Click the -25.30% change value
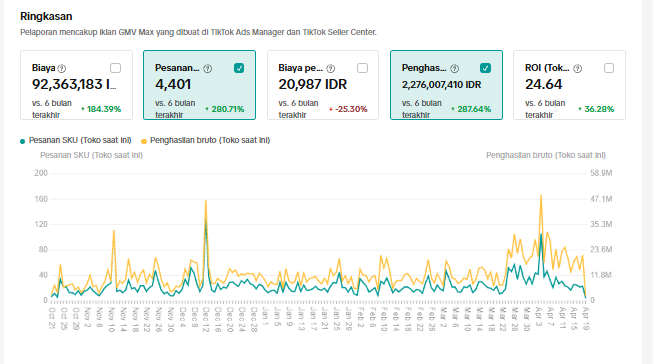 [351, 109]
